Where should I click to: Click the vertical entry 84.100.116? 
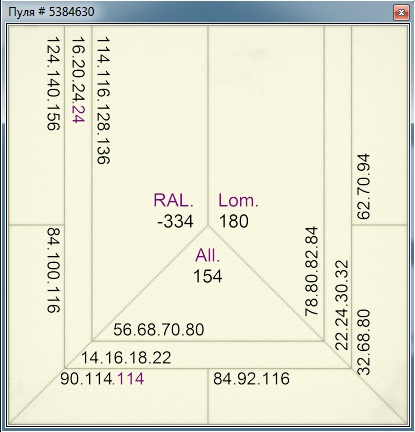pyautogui.click(x=53, y=270)
